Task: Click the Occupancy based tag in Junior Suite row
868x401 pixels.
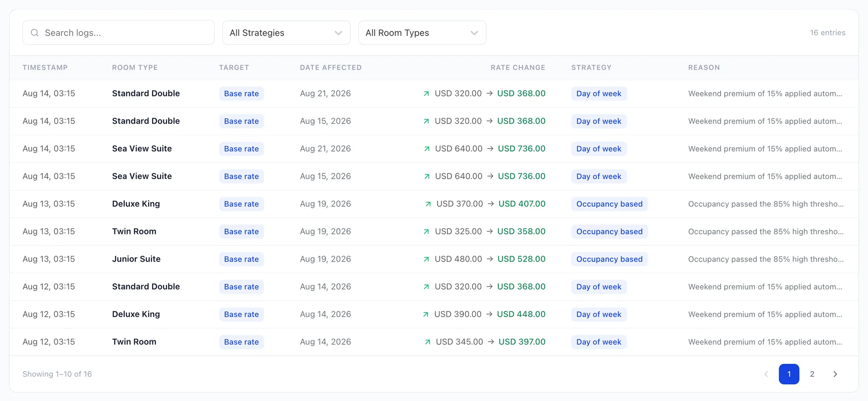Action: pyautogui.click(x=609, y=259)
